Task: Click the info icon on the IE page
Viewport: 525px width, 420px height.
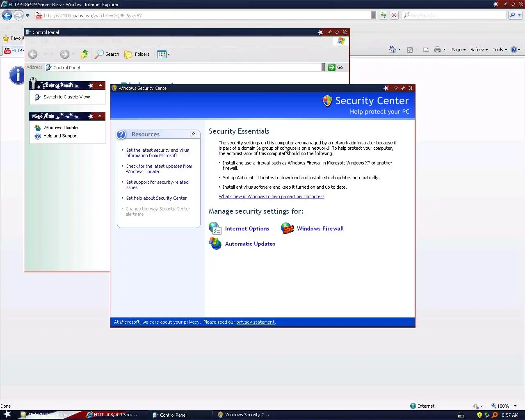Action: (17, 75)
